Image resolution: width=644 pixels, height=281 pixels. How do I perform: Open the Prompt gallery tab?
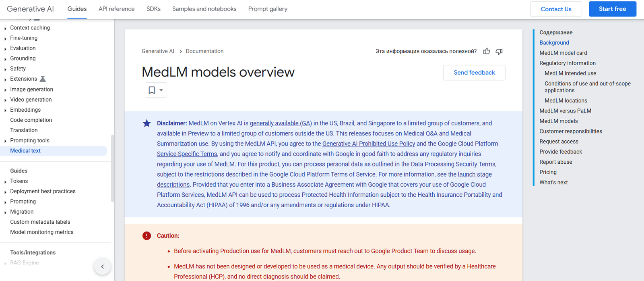tap(268, 9)
